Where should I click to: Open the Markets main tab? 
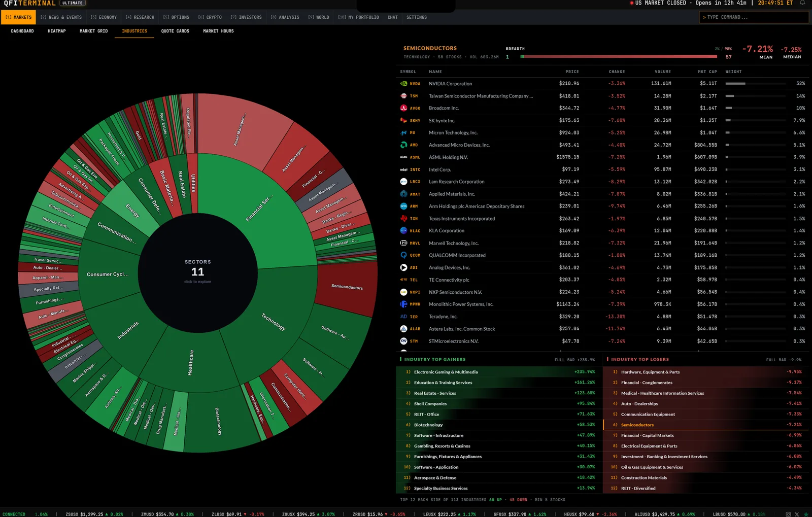click(18, 17)
